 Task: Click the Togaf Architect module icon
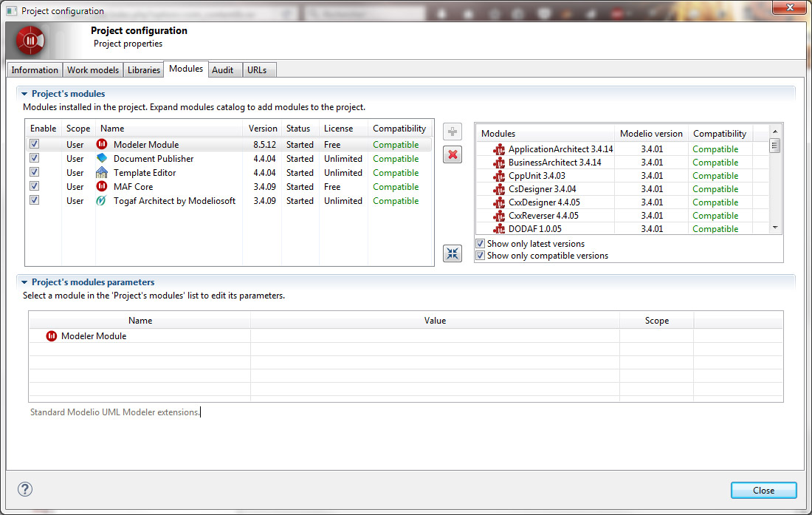(102, 200)
